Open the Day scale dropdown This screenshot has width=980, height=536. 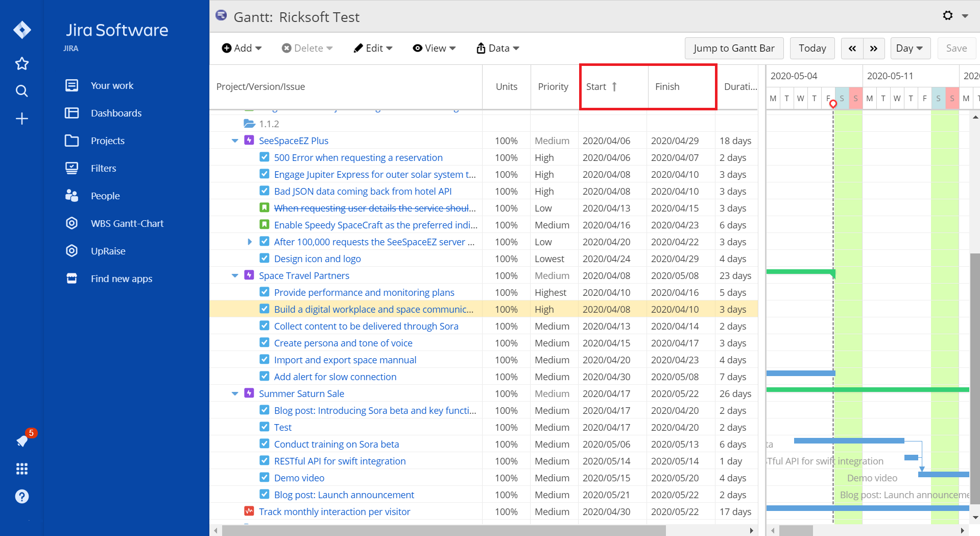[x=910, y=48]
